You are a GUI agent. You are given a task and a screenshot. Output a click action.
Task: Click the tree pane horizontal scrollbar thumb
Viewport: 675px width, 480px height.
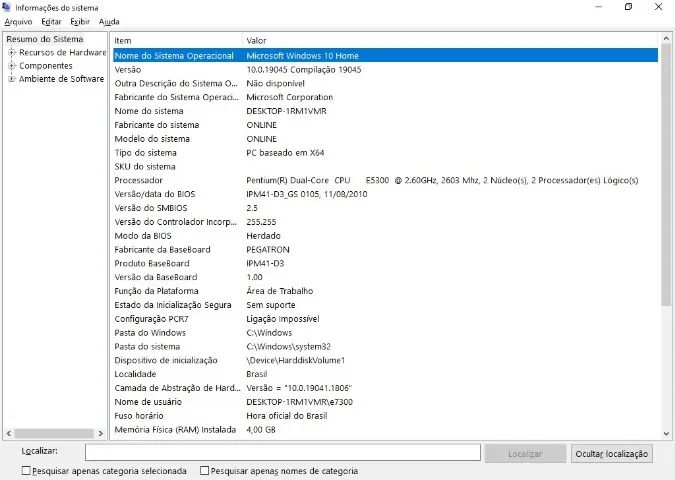pyautogui.click(x=54, y=434)
